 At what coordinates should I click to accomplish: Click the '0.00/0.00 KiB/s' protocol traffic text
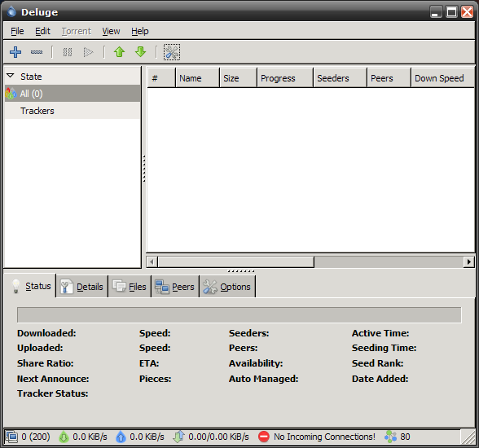(x=218, y=437)
